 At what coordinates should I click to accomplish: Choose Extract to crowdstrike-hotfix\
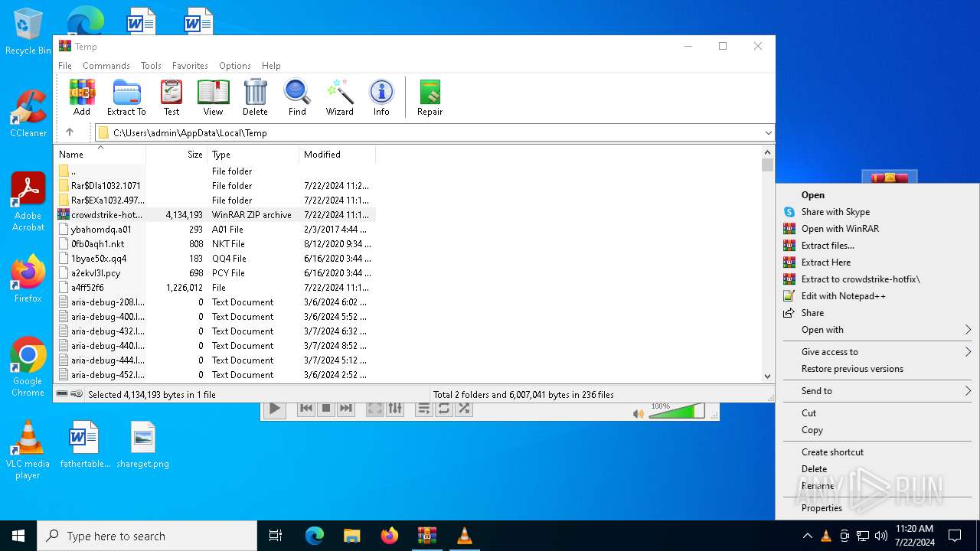(x=877, y=279)
